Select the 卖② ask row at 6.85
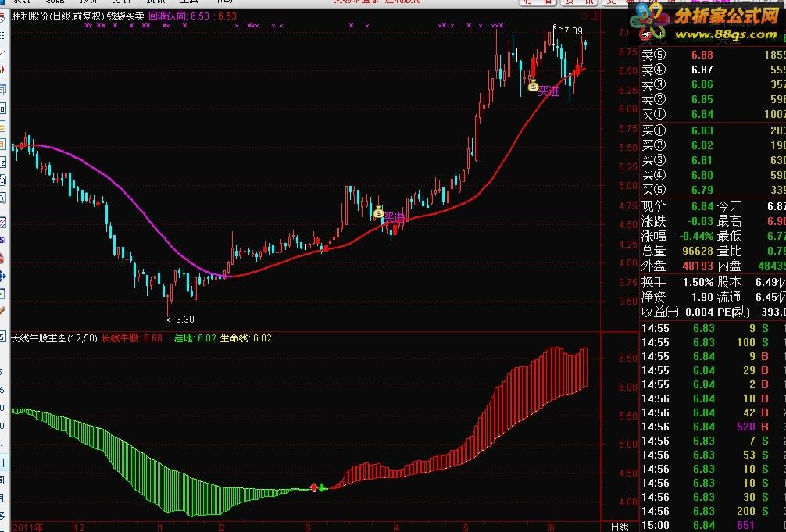The width and height of the screenshot is (786, 532). [713, 99]
